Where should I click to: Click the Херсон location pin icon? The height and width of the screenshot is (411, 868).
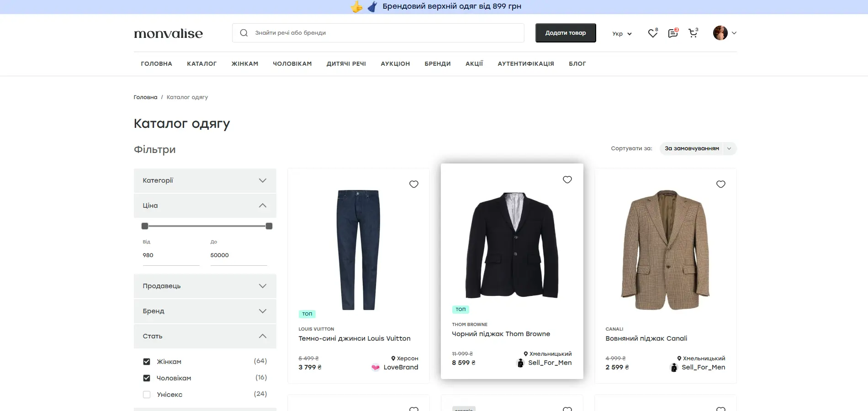(393, 358)
